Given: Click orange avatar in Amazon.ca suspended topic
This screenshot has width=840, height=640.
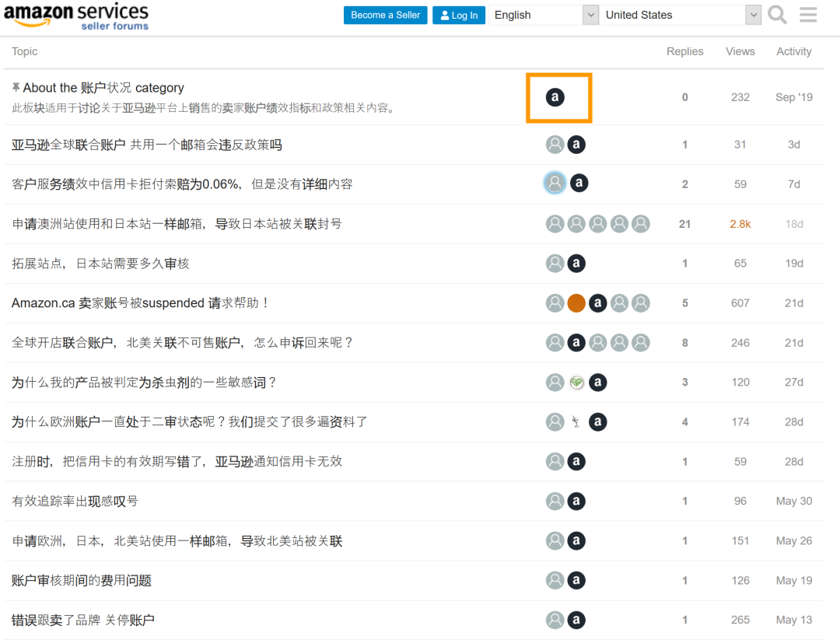Looking at the screenshot, I should coord(576,303).
